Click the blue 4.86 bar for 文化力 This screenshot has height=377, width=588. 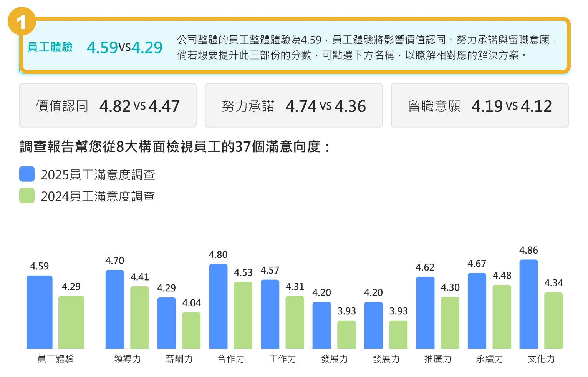point(528,304)
